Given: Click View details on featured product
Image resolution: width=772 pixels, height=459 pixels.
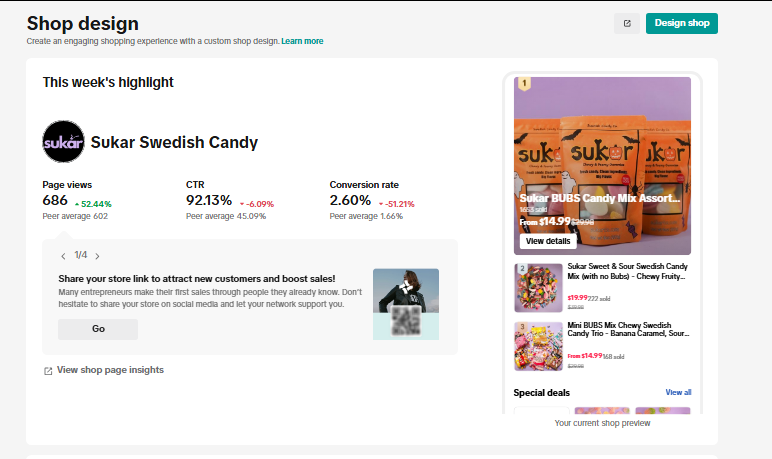Looking at the screenshot, I should coord(548,241).
